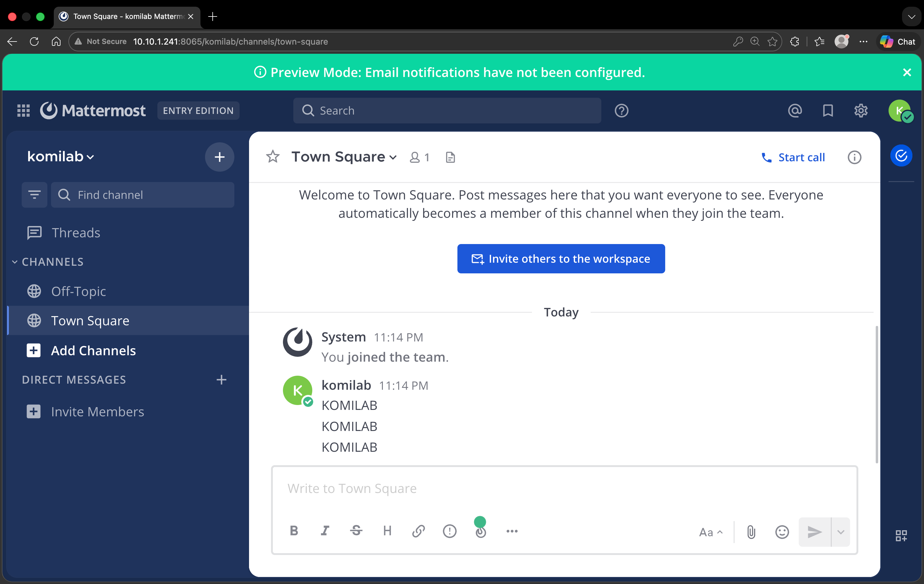Open the browser profile avatar
The width and height of the screenshot is (924, 584).
click(x=842, y=42)
